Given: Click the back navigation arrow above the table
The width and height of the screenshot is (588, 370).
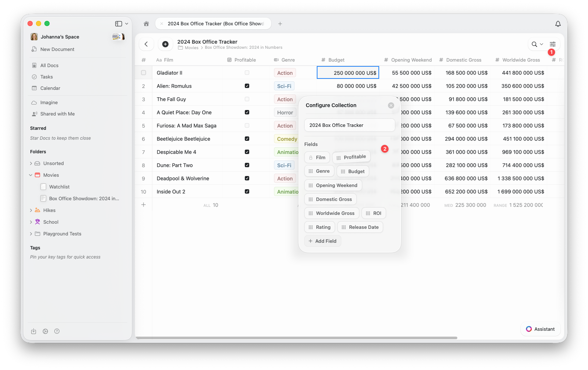Looking at the screenshot, I should pyautogui.click(x=146, y=44).
